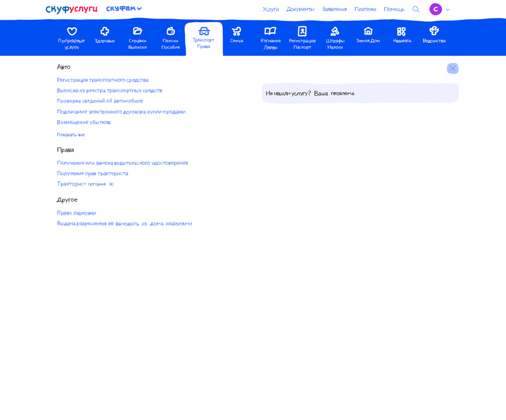Click the Земля Дом house icon

(368, 31)
